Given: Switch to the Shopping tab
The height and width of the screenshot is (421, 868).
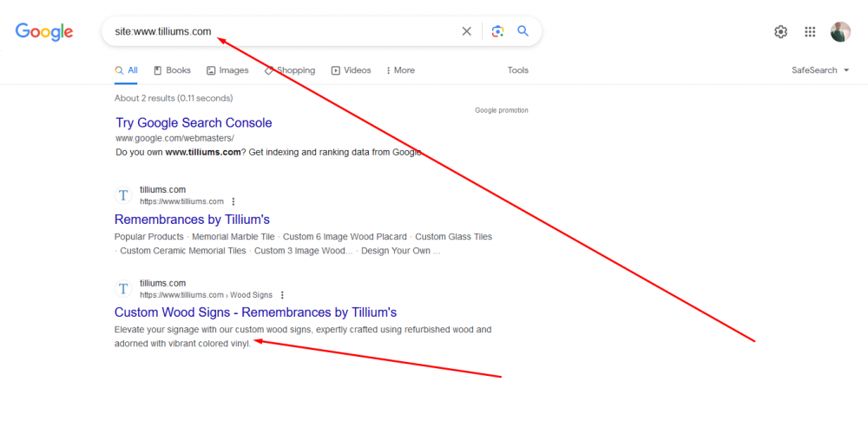Looking at the screenshot, I should (x=290, y=70).
